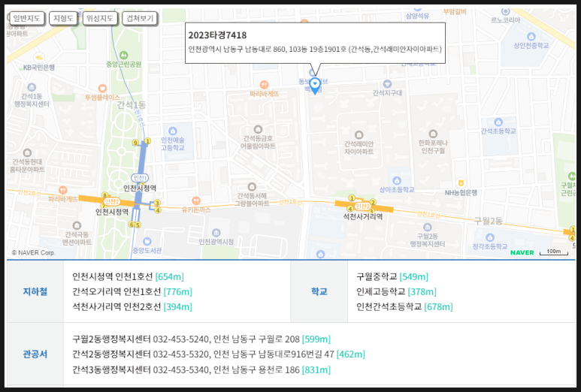Click the 관공서 category label

[x=35, y=354]
